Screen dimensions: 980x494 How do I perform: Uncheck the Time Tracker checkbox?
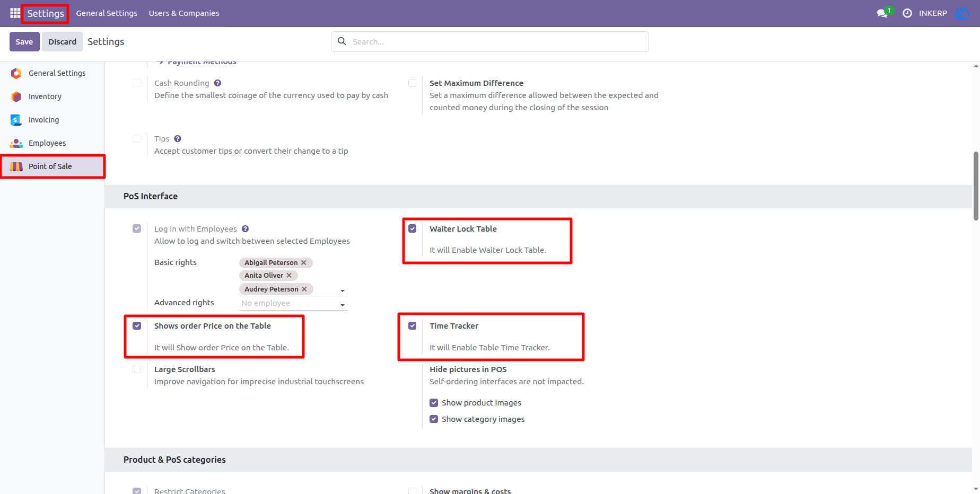(x=412, y=326)
